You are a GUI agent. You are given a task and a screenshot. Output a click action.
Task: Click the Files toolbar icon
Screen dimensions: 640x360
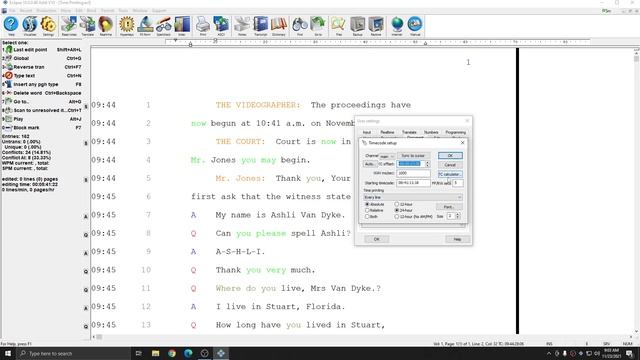tap(338, 25)
